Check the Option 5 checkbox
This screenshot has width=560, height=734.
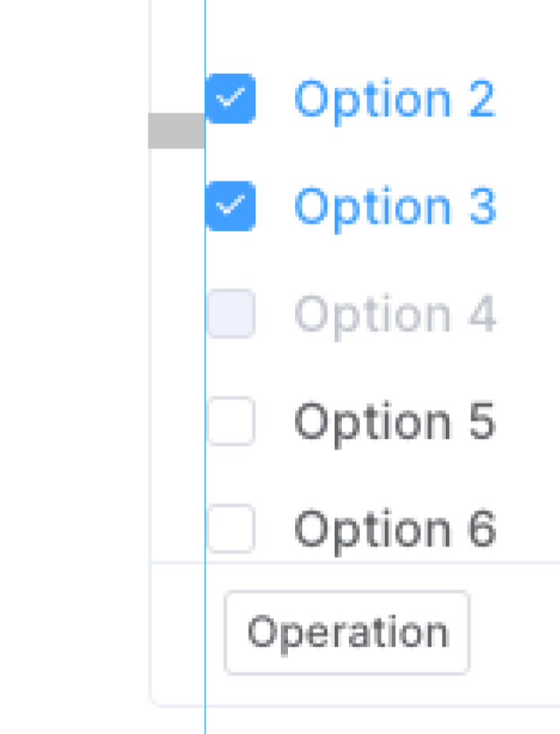[x=231, y=421]
